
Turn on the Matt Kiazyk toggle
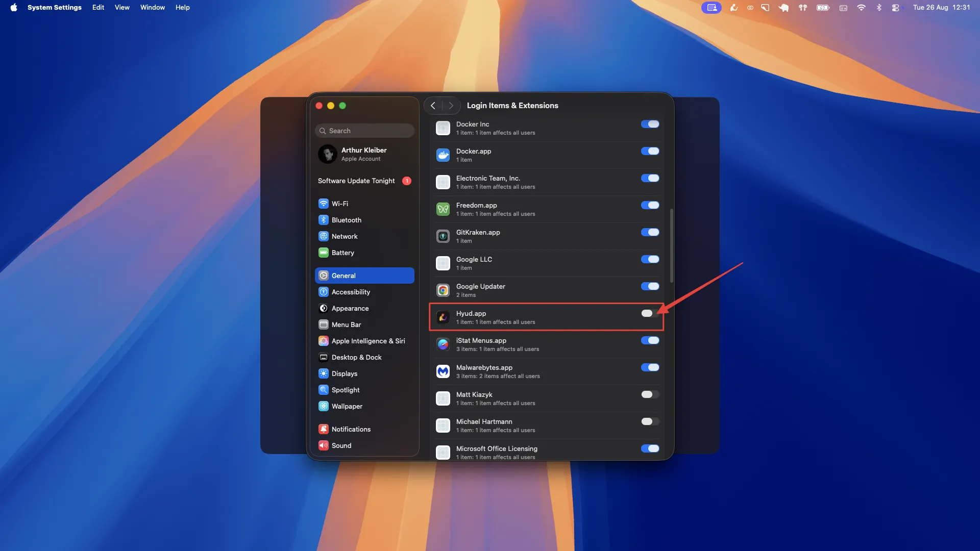coord(649,394)
